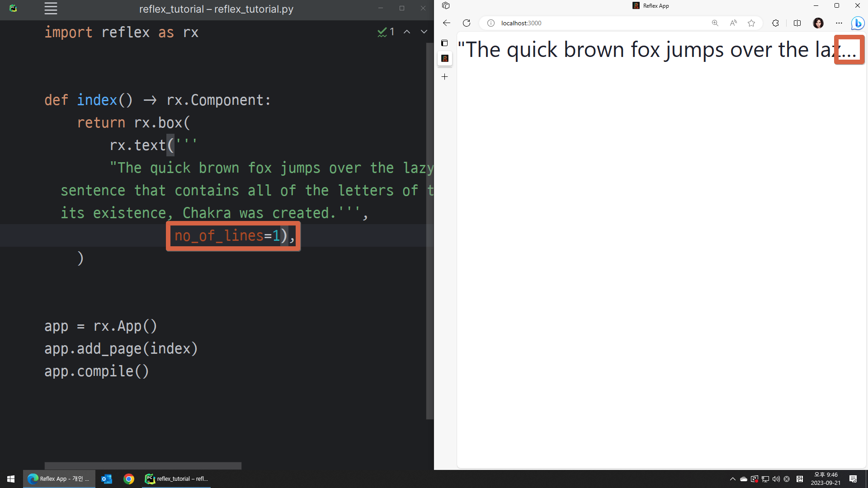Click the editor horizontal scrollbar
868x488 pixels.
click(x=143, y=465)
